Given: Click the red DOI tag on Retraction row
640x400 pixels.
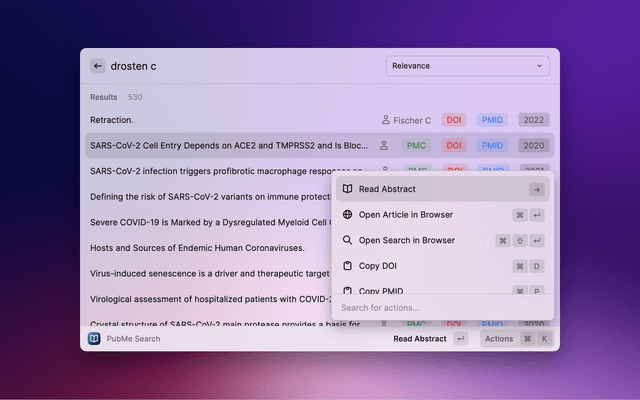Looking at the screenshot, I should click(x=454, y=120).
